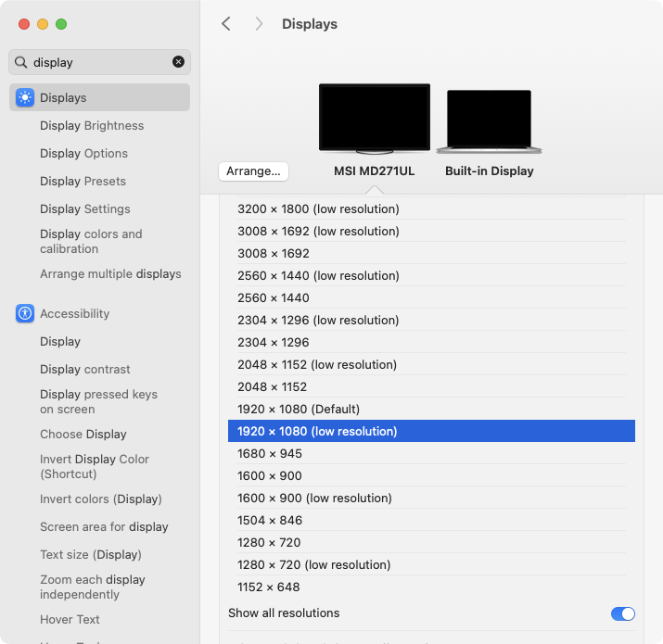The width and height of the screenshot is (663, 644).
Task: Open Choose Display result
Action: click(x=83, y=434)
